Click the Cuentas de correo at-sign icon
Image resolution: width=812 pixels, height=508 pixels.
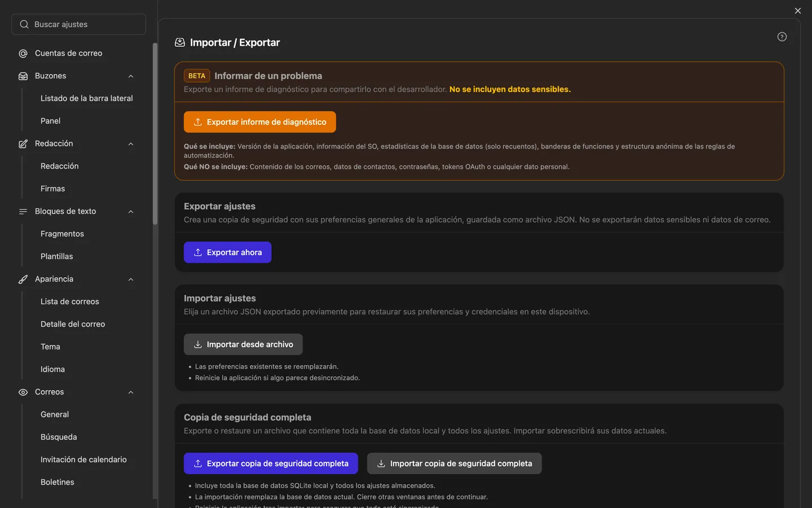coord(23,54)
